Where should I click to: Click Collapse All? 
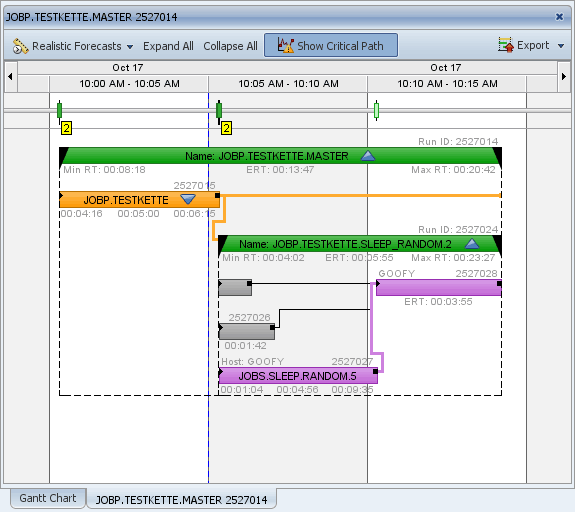pos(230,46)
